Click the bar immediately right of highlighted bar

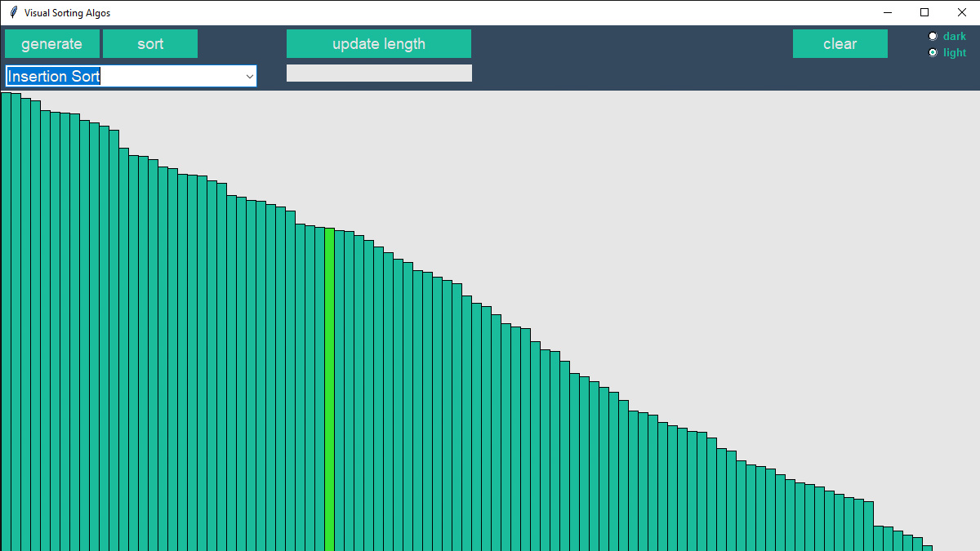(339, 392)
